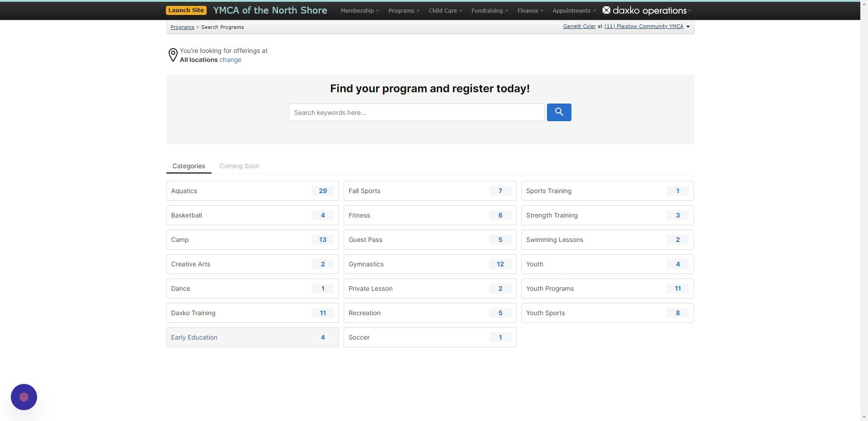Select the Early Education category
Screen dimensions: 868x421
point(252,337)
